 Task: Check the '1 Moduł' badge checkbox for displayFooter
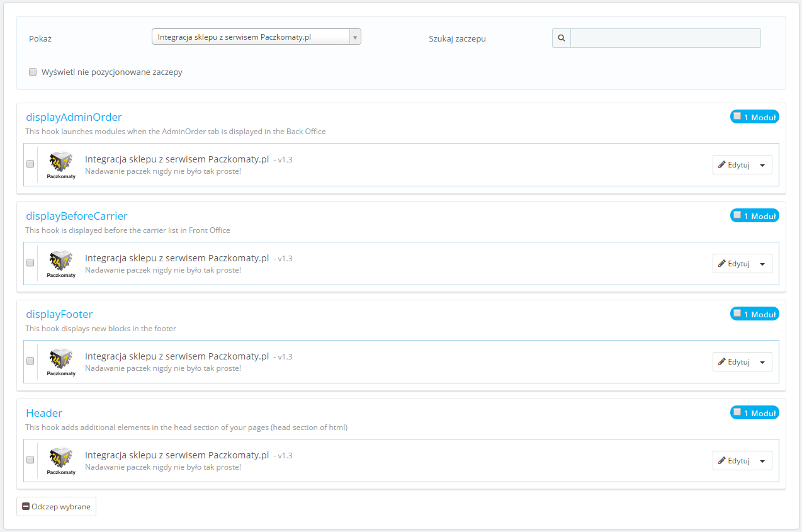click(x=737, y=313)
